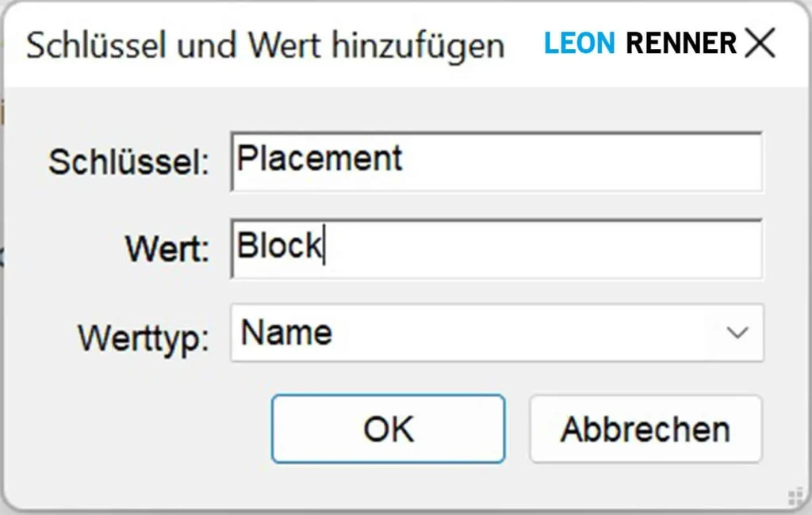Click the blue LEON logo text

click(x=579, y=44)
